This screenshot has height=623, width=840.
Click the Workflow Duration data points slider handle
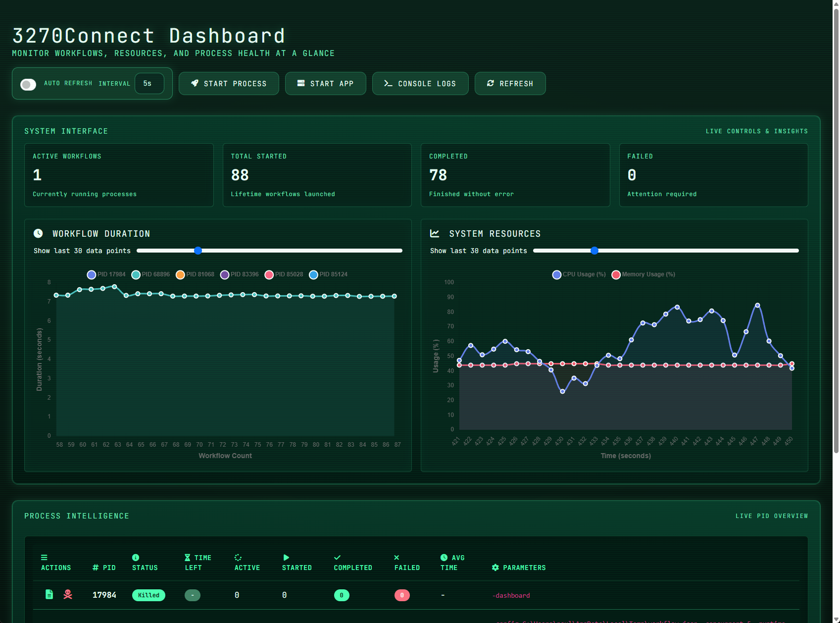[198, 251]
